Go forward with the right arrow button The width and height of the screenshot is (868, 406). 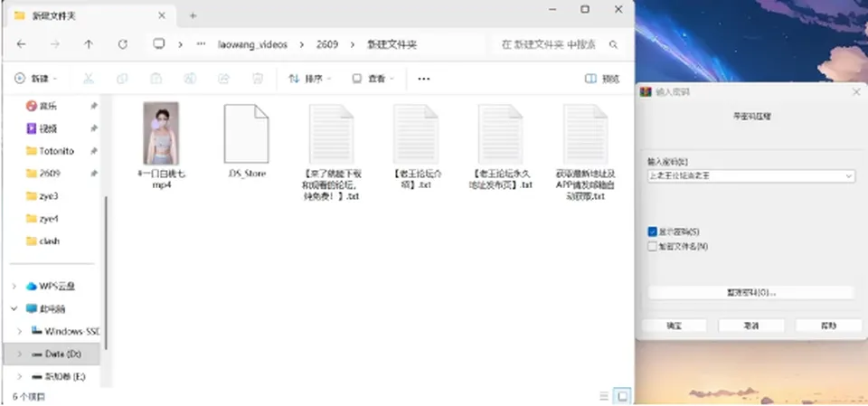(x=55, y=44)
